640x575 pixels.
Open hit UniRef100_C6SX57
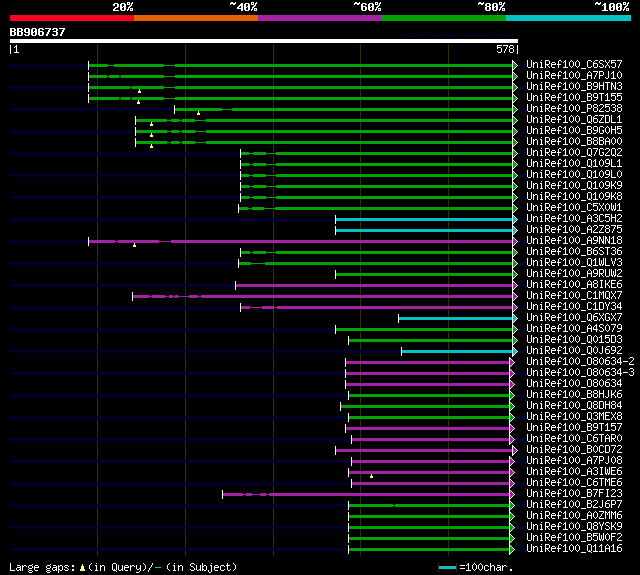[x=574, y=64]
